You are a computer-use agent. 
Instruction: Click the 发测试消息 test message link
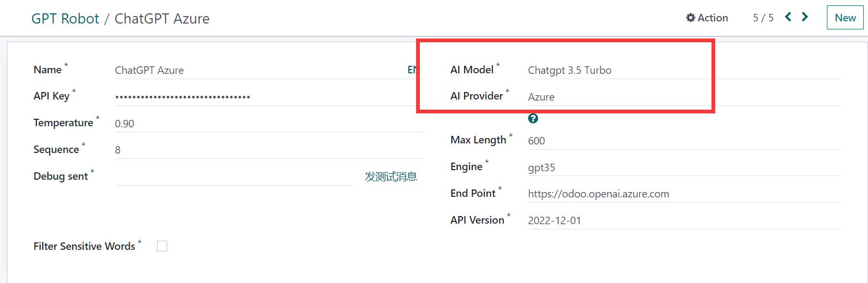point(390,177)
